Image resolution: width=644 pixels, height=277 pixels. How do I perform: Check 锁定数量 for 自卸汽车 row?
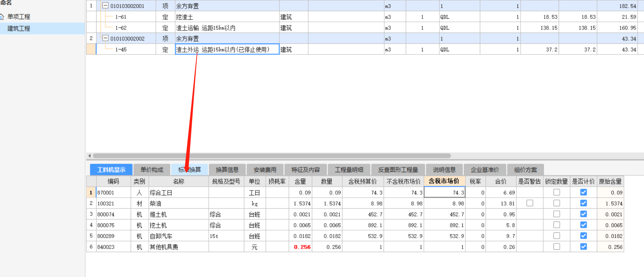point(556,235)
